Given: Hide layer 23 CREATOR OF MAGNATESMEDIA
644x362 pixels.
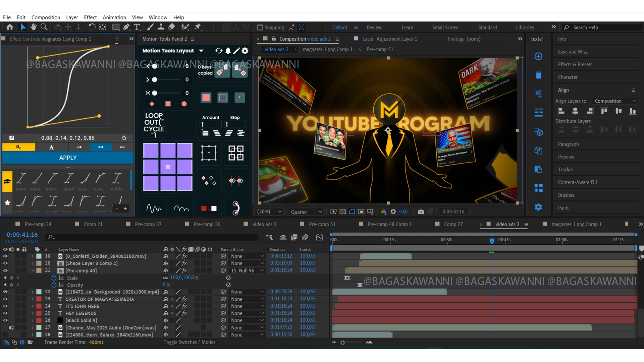Looking at the screenshot, I should click(x=5, y=299).
